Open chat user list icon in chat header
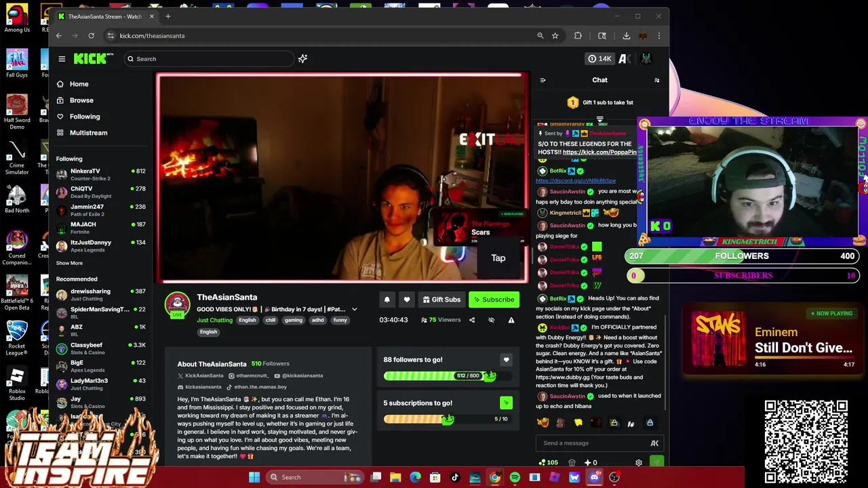The width and height of the screenshot is (868, 488). tap(656, 80)
